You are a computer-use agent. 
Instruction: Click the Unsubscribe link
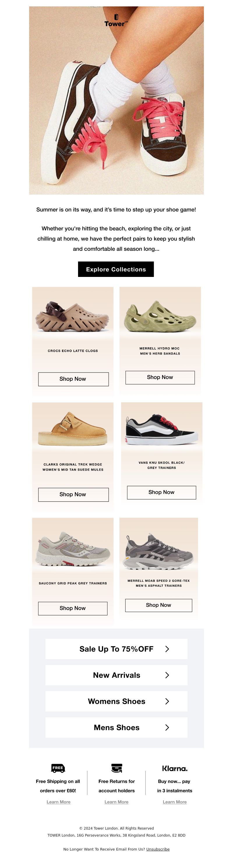(158, 849)
